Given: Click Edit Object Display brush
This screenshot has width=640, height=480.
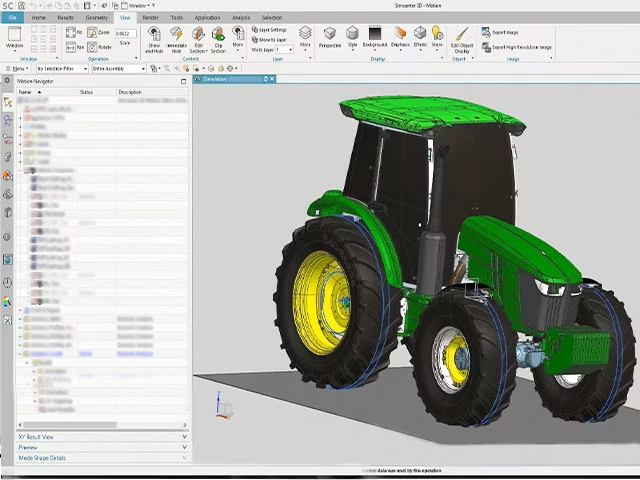Looking at the screenshot, I should pyautogui.click(x=462, y=34).
